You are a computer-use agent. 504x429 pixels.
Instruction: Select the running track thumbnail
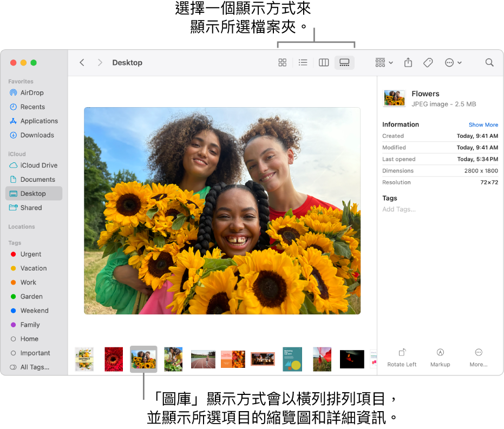[203, 359]
